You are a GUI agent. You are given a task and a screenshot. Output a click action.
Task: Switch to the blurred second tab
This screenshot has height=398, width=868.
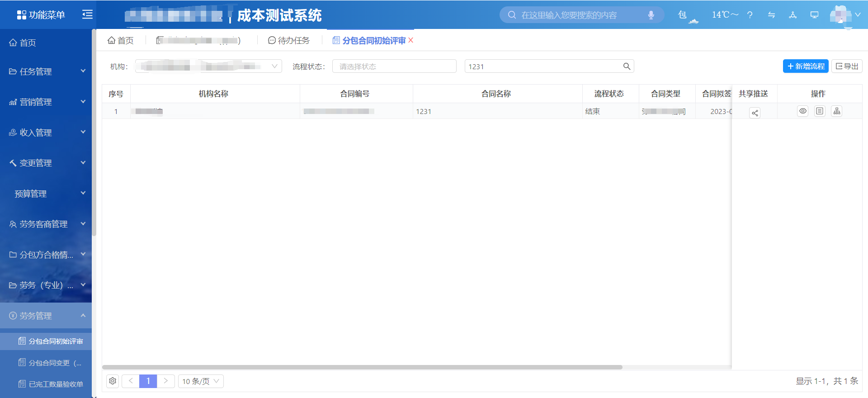(198, 40)
